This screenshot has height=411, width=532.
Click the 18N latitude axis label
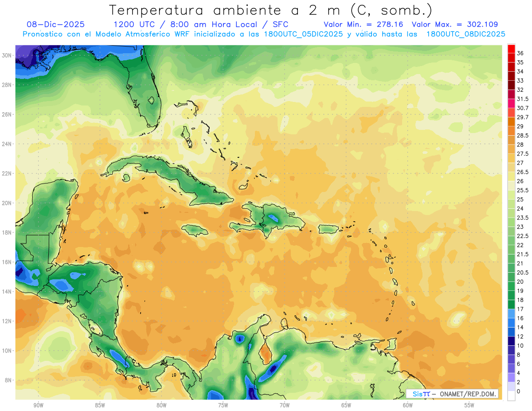pos(7,232)
